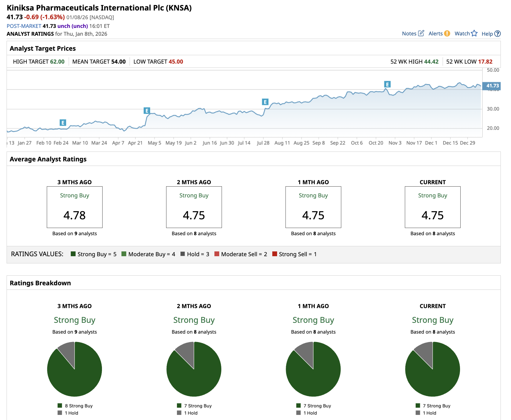
Task: Click the Moderate Sell legend swatch
Action: 217,254
